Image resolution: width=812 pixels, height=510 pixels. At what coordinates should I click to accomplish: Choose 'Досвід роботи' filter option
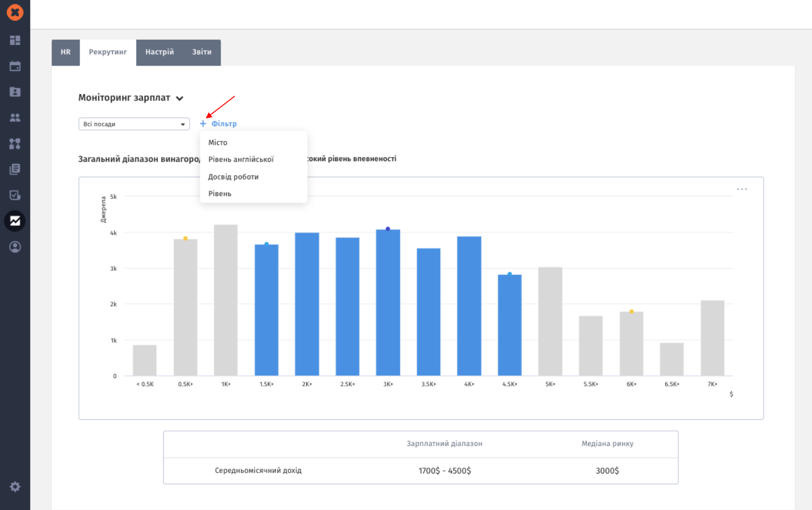click(x=234, y=177)
